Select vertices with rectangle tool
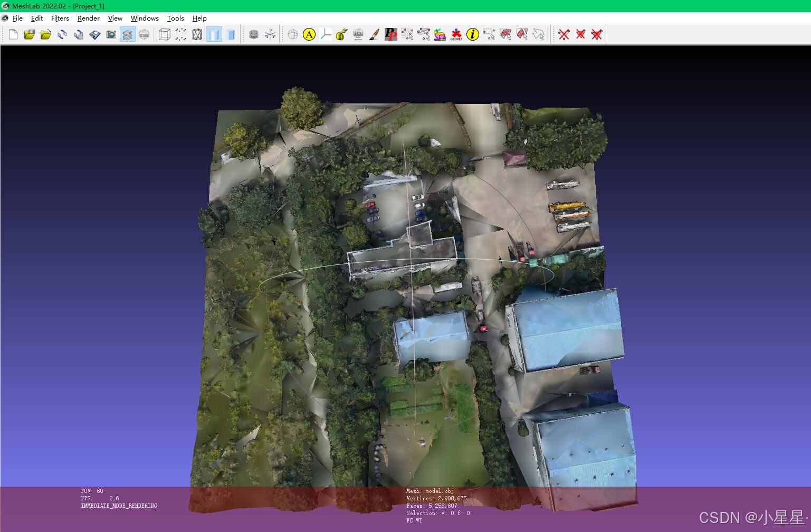 coord(489,35)
